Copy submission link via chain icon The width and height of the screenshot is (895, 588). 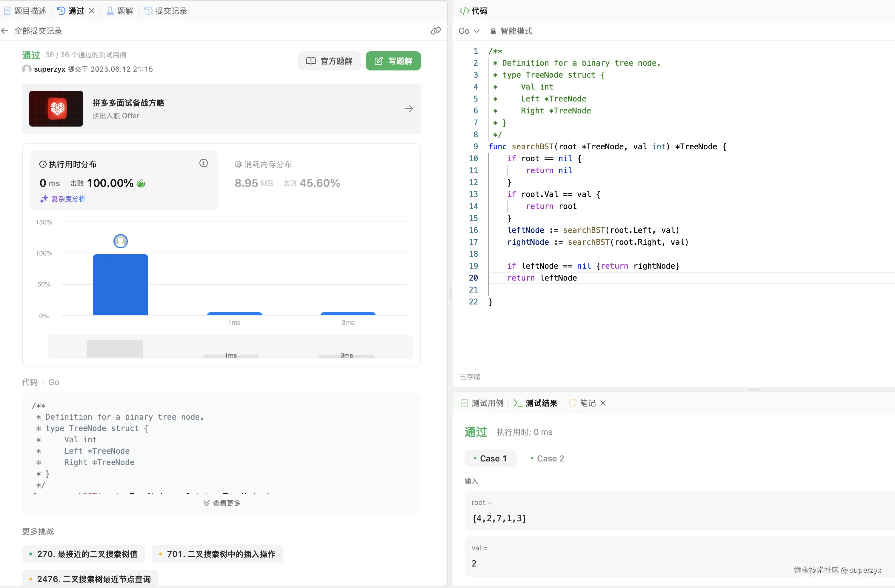[x=436, y=31]
